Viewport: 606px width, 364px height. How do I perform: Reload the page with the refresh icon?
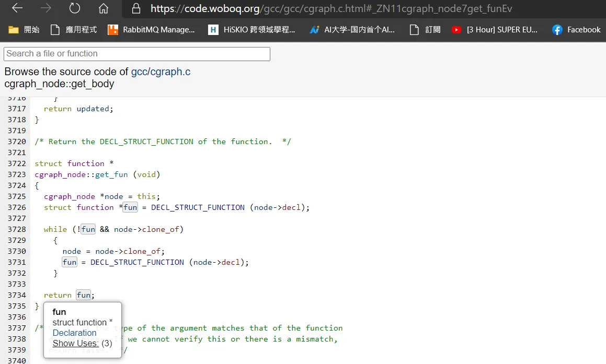[75, 8]
